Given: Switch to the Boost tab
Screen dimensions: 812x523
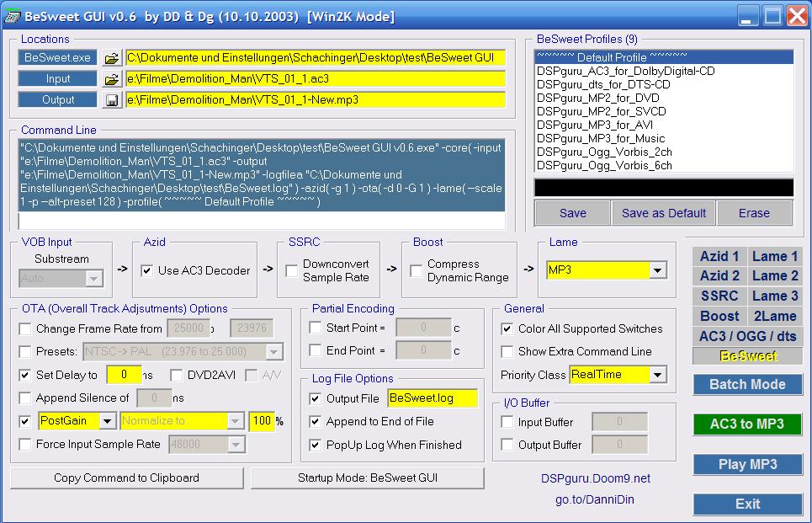Looking at the screenshot, I should pos(719,316).
